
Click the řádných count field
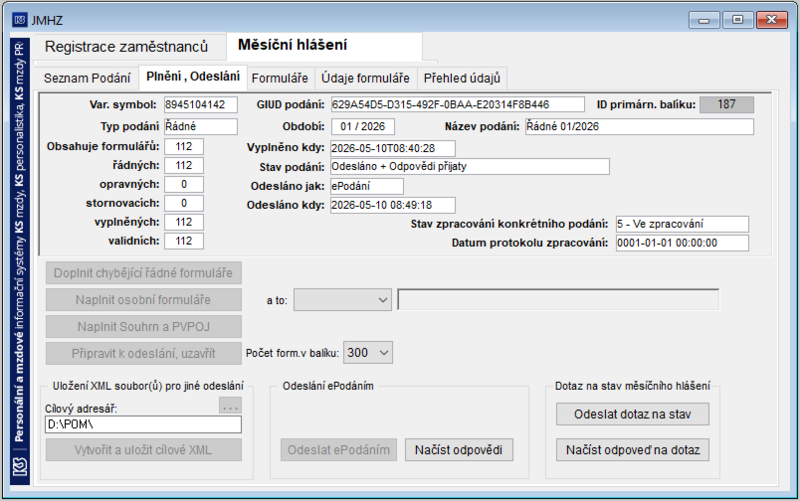click(x=184, y=165)
